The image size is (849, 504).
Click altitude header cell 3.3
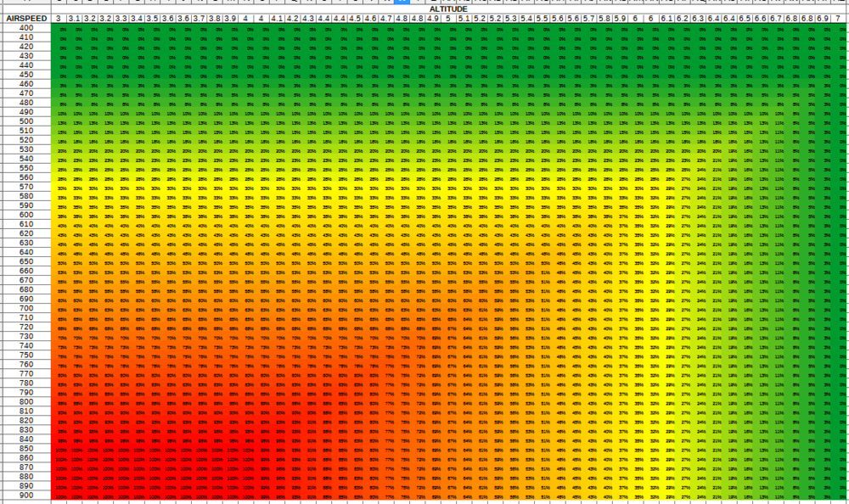point(121,19)
